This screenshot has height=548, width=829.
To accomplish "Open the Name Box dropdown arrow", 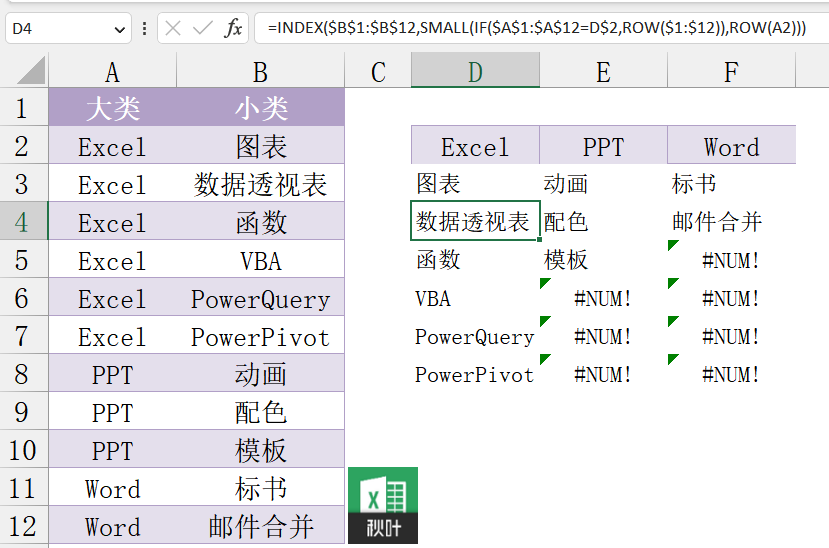I will pyautogui.click(x=119, y=30).
